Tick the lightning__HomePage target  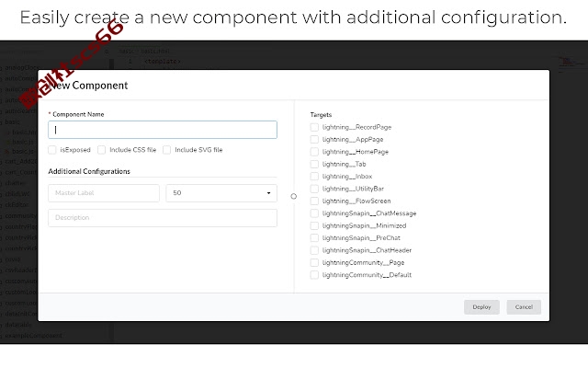(x=314, y=152)
